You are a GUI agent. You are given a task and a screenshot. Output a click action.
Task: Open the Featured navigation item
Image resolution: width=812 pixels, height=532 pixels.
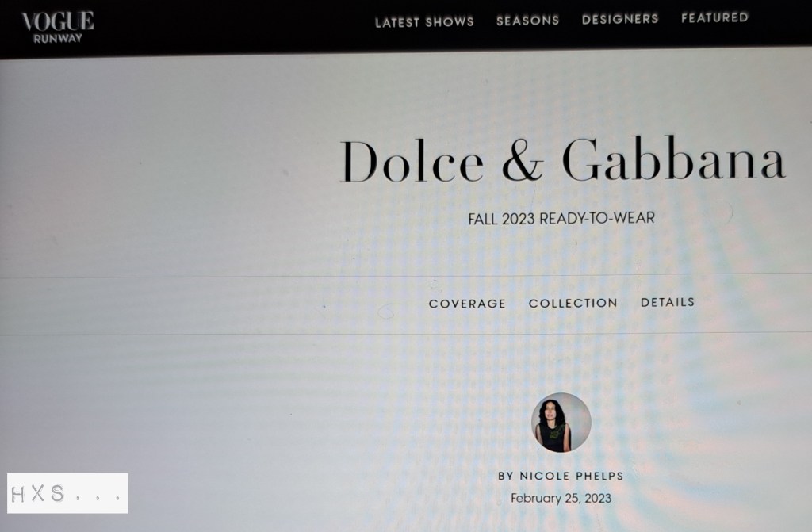tap(714, 17)
